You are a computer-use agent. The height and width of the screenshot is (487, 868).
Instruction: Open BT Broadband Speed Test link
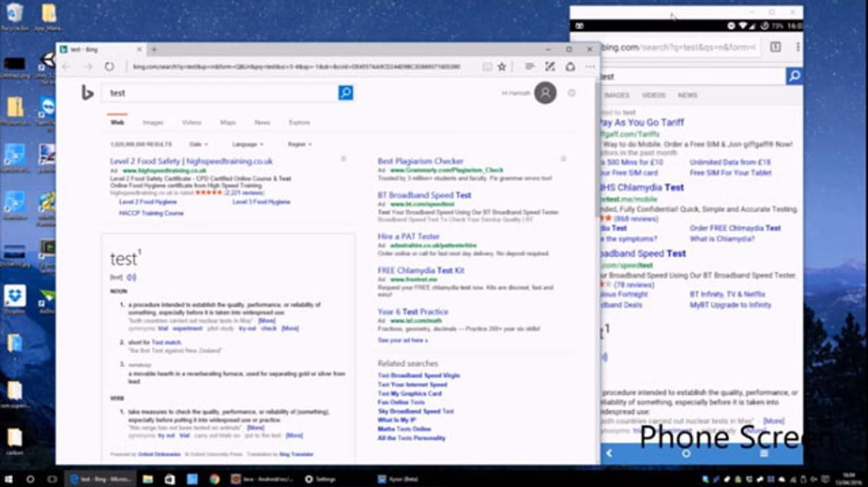[x=424, y=195]
